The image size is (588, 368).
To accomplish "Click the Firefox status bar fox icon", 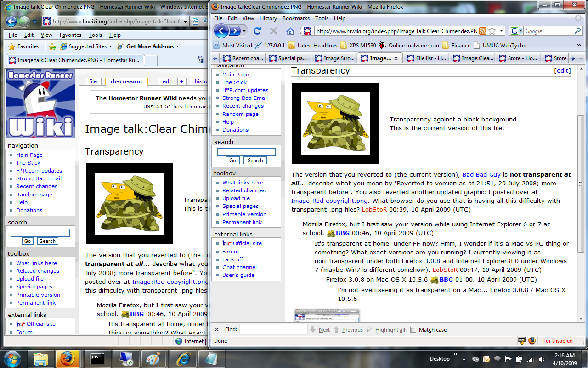I will coord(532,341).
